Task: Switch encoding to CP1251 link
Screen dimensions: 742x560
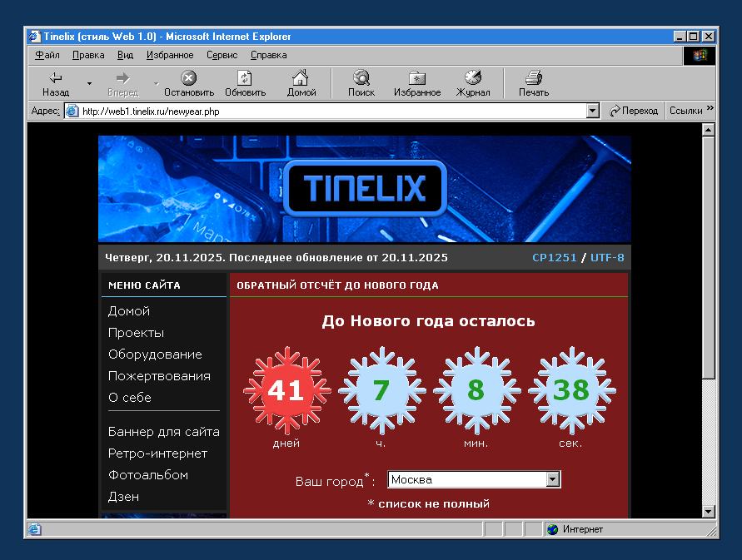Action: [554, 258]
